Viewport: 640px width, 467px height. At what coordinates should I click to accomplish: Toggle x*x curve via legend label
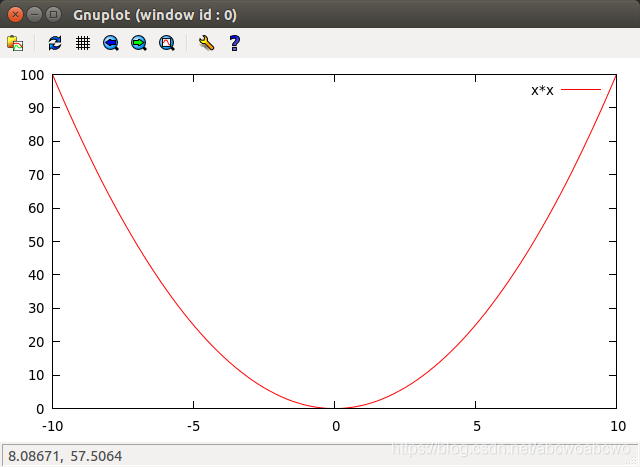pyautogui.click(x=542, y=90)
